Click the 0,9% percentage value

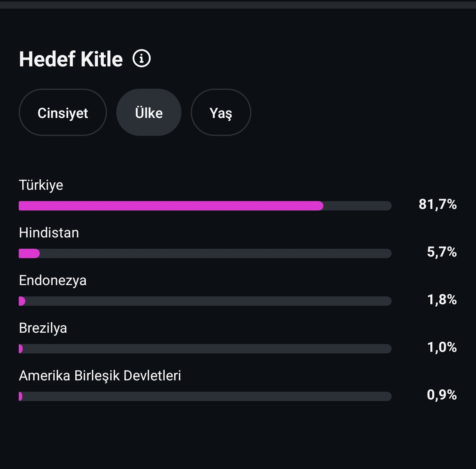[442, 395]
